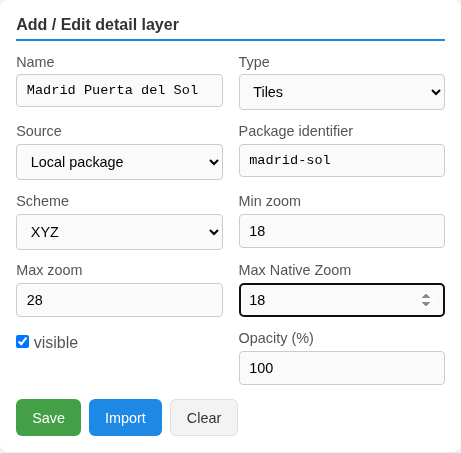This screenshot has width=461, height=453.
Task: Click the Name field containing Madrid Puerta del Sol
Action: tap(119, 90)
